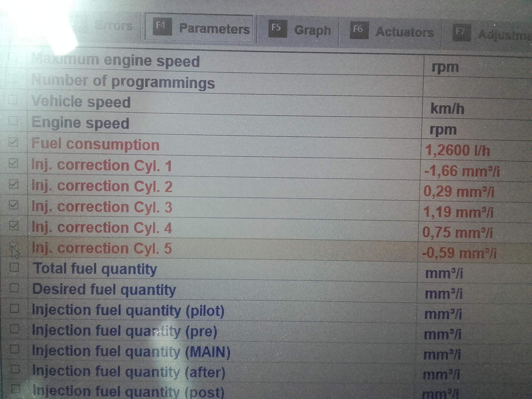Select the Engine speed parameter label
Screen dimensions: 532x399
[80, 123]
